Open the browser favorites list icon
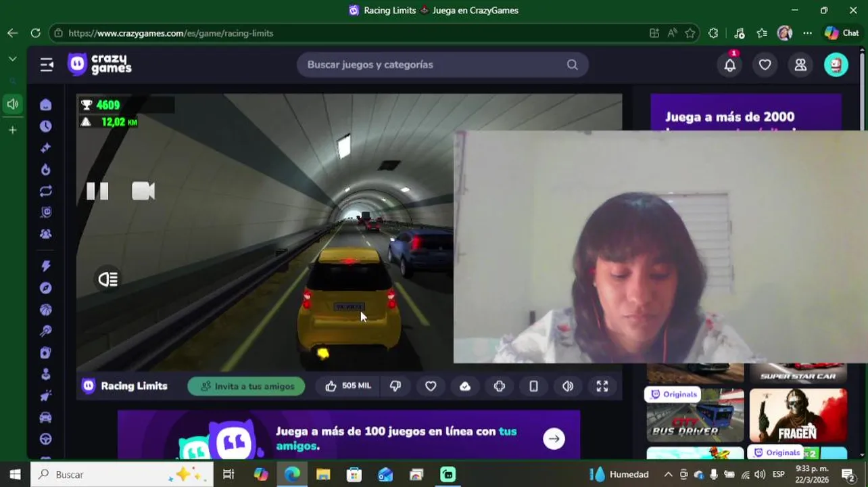 pyautogui.click(x=762, y=33)
